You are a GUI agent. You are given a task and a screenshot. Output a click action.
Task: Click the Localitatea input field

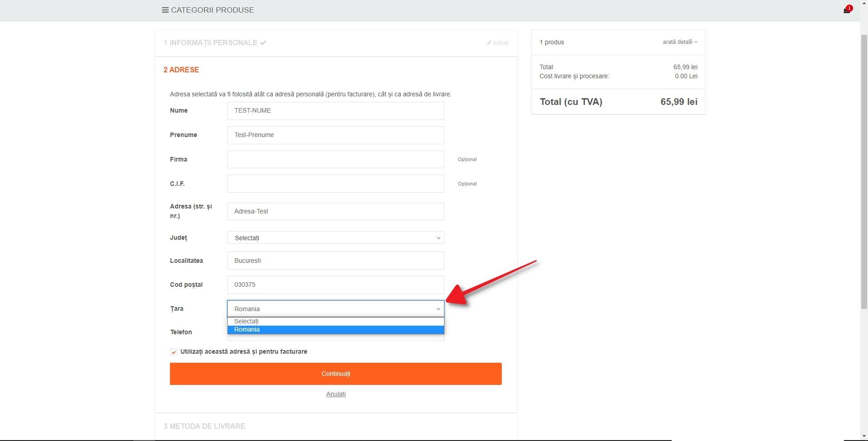coord(335,261)
